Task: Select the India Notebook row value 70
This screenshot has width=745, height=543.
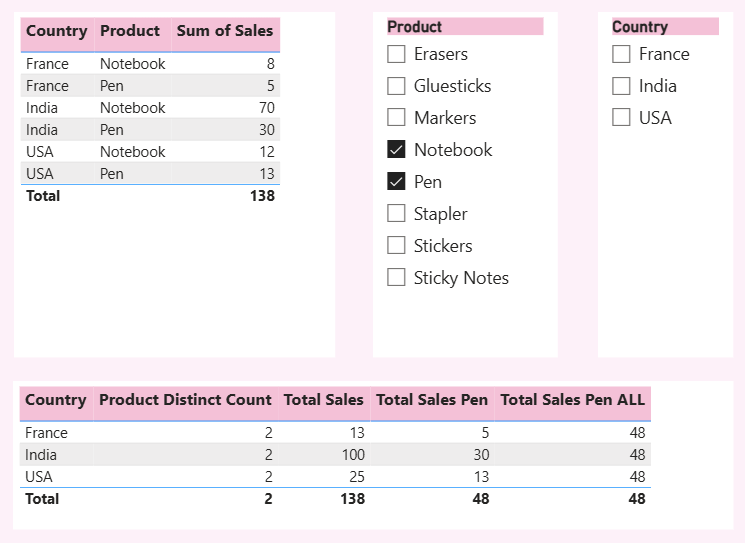Action: click(264, 108)
